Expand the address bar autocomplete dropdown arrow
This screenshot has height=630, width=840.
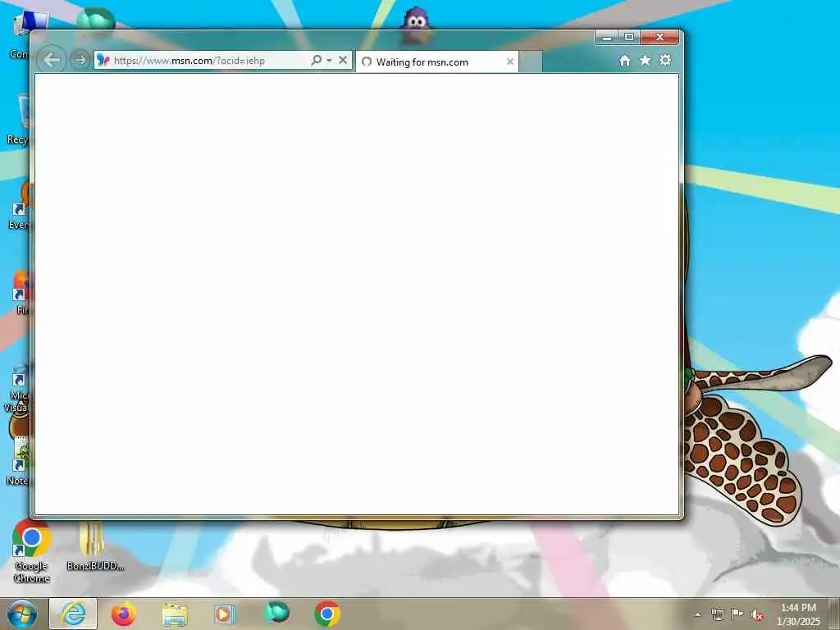330,61
